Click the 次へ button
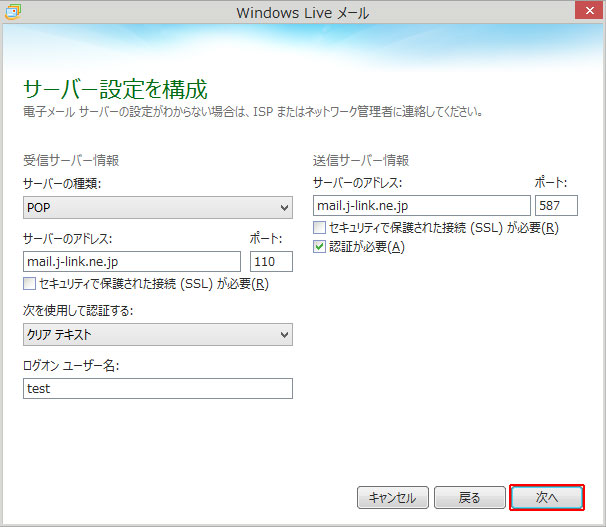 click(x=547, y=498)
